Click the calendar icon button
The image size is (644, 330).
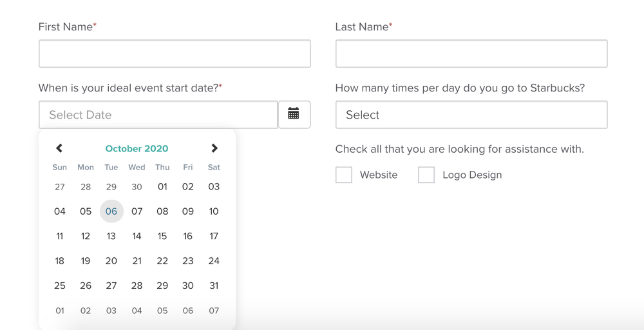[294, 115]
